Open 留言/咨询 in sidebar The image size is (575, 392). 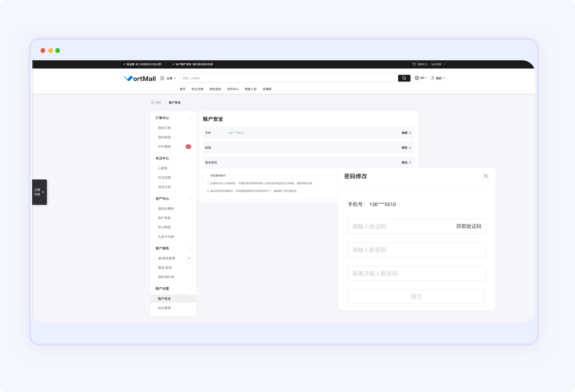coord(165,267)
